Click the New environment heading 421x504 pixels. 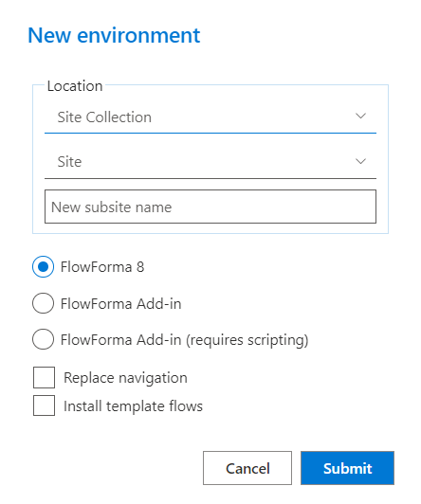tap(114, 35)
